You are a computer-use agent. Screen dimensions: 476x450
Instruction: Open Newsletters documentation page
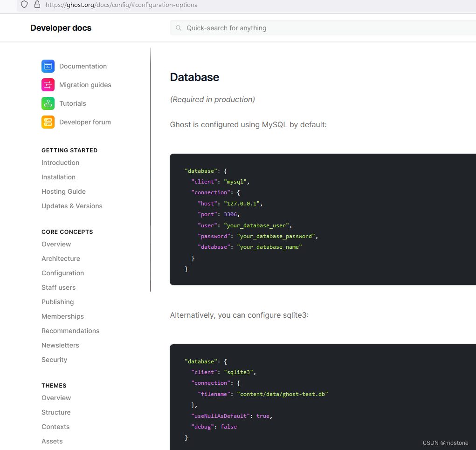pyautogui.click(x=60, y=345)
